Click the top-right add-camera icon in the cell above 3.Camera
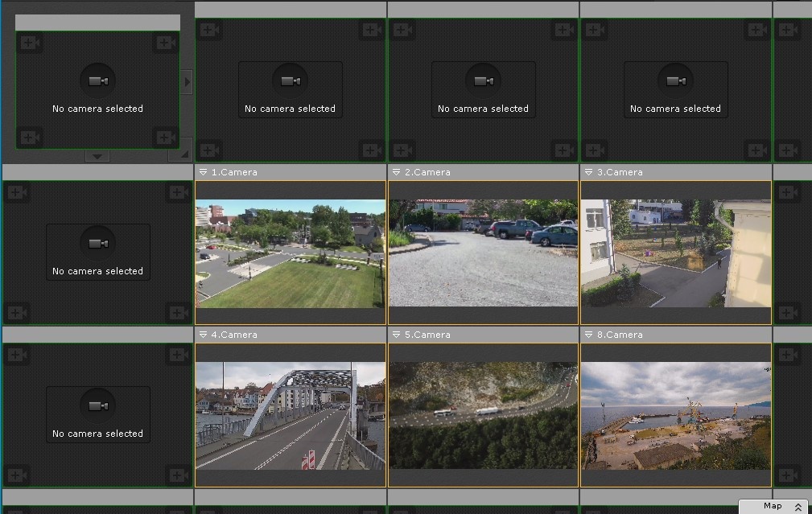Viewport: 812px width, 514px height. tap(756, 31)
